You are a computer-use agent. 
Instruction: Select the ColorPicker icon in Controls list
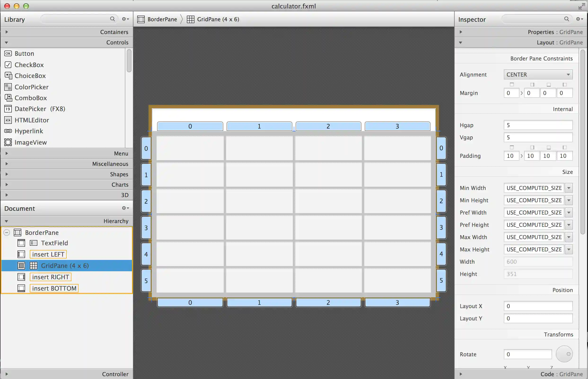coord(8,87)
